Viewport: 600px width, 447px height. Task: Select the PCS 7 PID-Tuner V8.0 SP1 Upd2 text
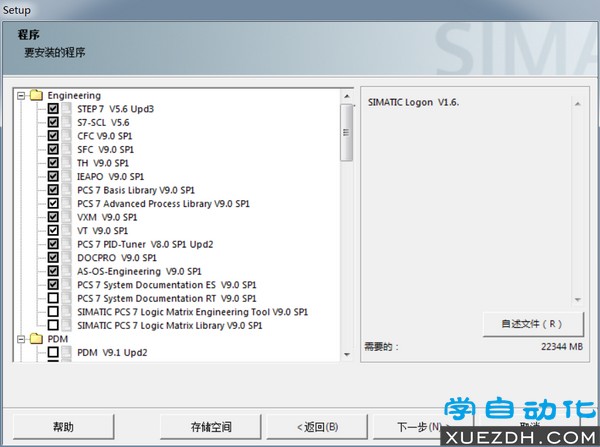pos(145,244)
